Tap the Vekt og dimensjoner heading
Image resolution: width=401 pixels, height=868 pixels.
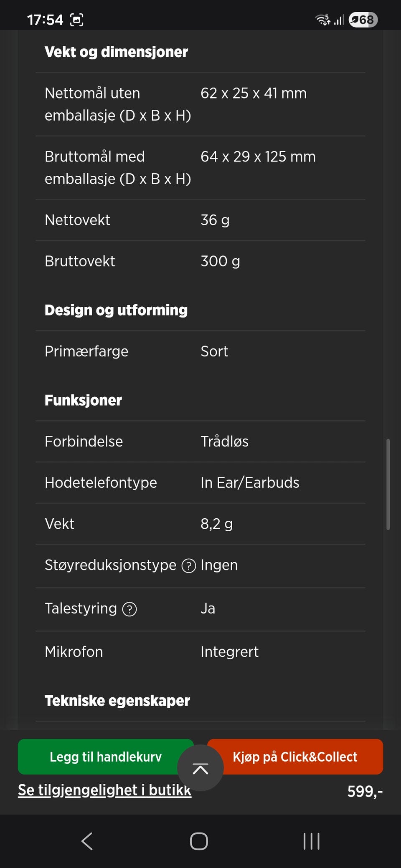[116, 52]
